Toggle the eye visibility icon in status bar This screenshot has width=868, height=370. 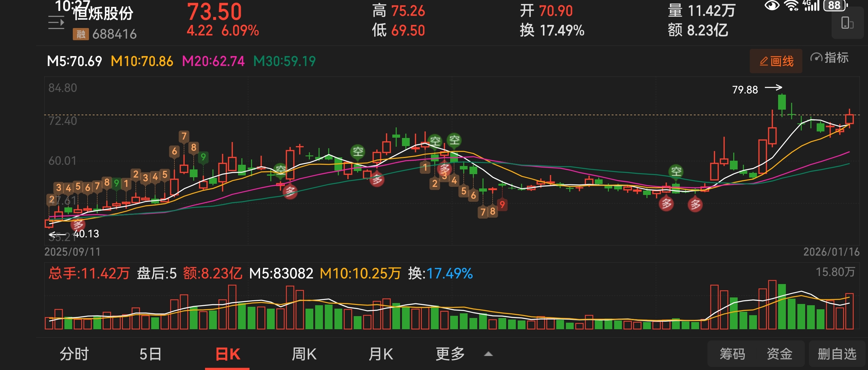point(772,6)
